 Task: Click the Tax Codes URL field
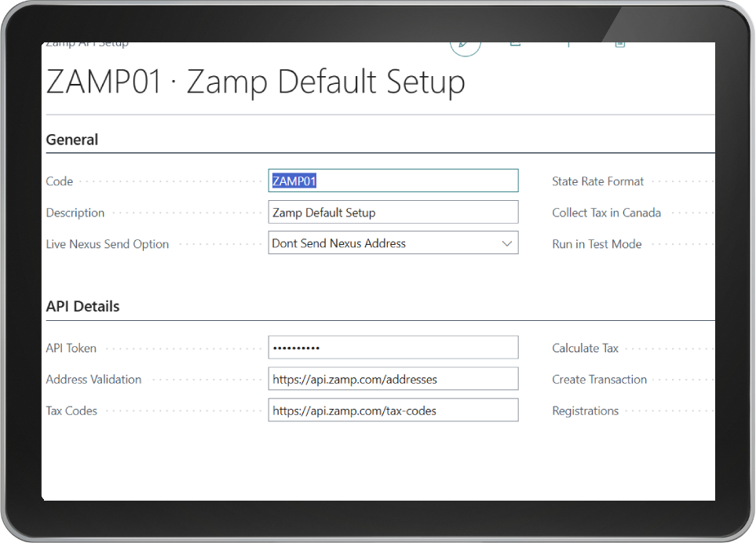tap(393, 410)
